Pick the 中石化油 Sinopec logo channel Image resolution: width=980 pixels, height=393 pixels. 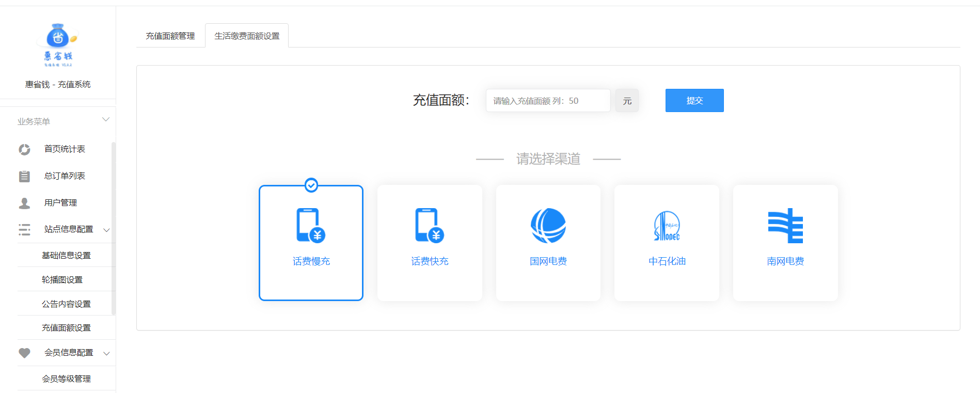(667, 226)
